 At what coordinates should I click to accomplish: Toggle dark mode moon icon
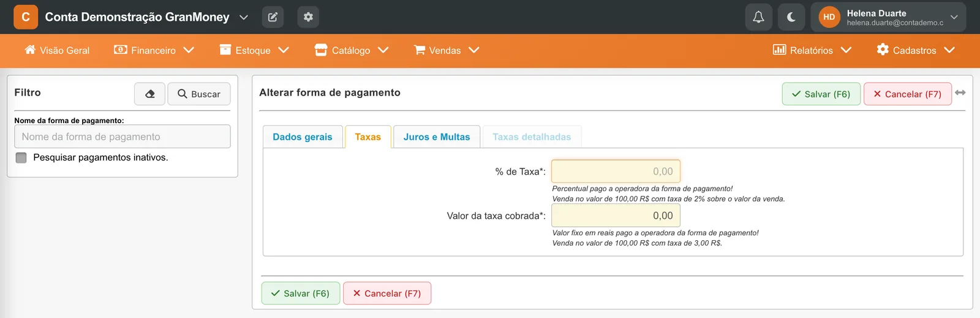point(791,17)
